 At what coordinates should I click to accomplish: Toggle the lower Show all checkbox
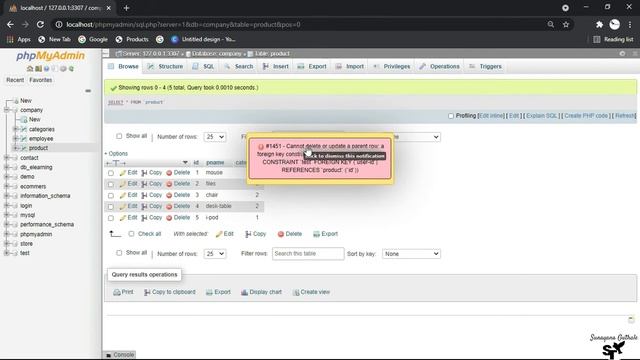(x=119, y=253)
